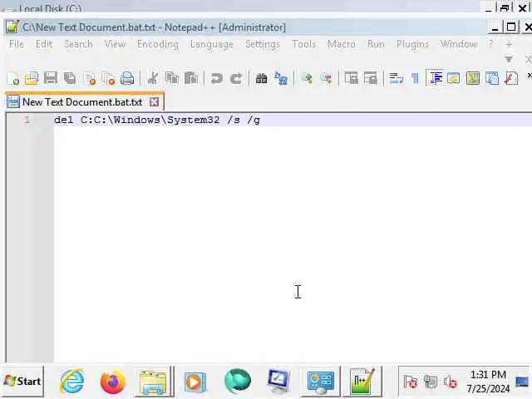Toggle synchronize horizontal scrolling icon
532x399 pixels.
tap(371, 78)
